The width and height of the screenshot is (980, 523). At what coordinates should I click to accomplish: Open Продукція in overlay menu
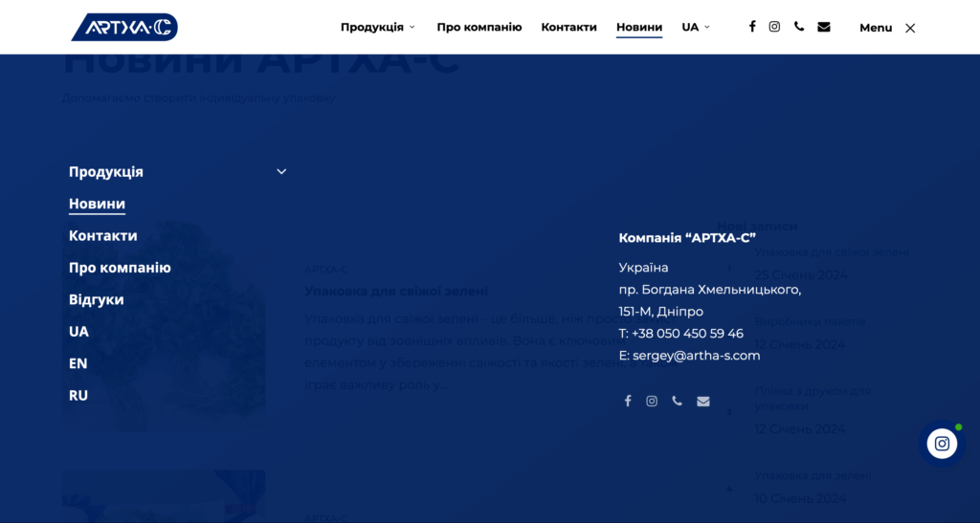tap(106, 172)
